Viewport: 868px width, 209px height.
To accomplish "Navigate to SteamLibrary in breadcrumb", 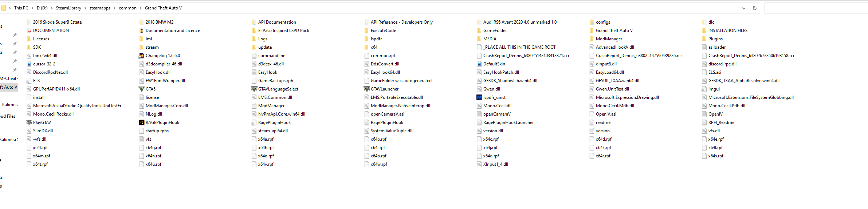I will tap(68, 8).
